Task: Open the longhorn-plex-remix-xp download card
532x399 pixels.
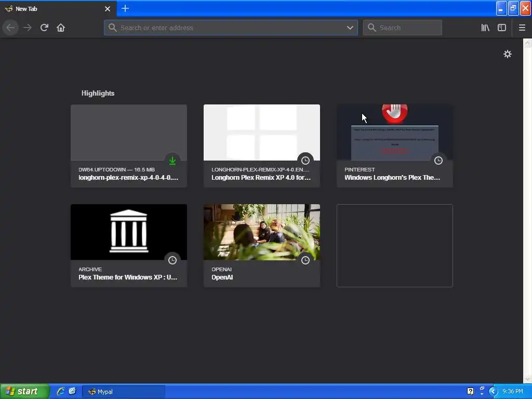Action: [x=129, y=146]
